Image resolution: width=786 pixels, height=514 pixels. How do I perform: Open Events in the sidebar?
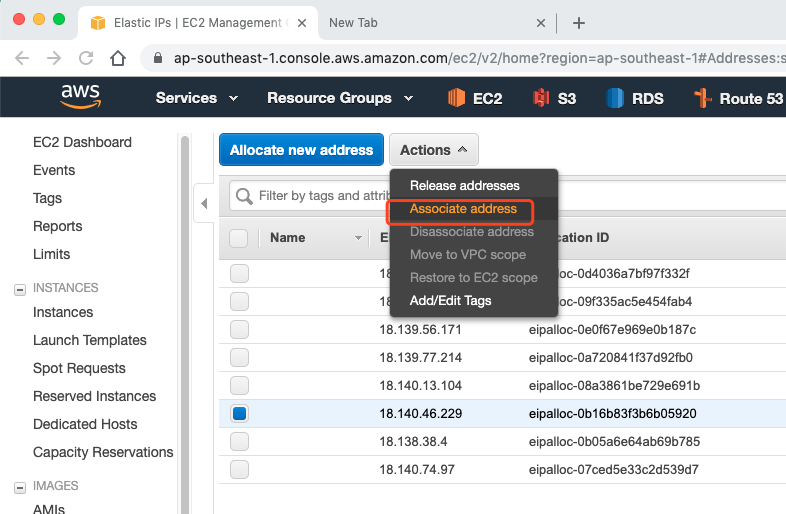(x=54, y=170)
